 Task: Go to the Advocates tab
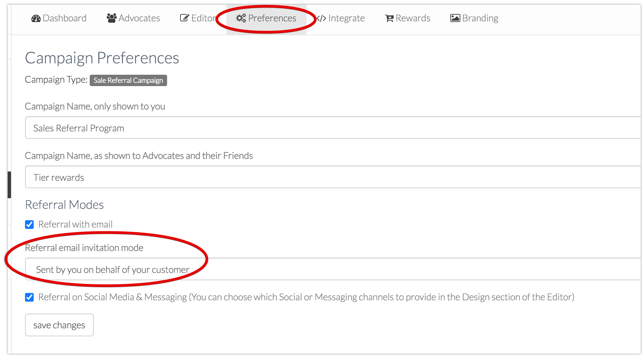[x=133, y=18]
